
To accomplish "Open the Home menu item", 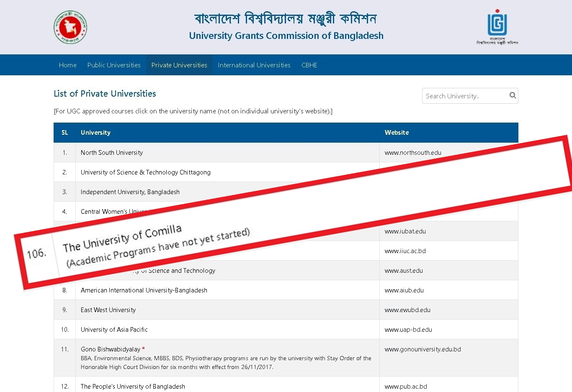I will 68,65.
